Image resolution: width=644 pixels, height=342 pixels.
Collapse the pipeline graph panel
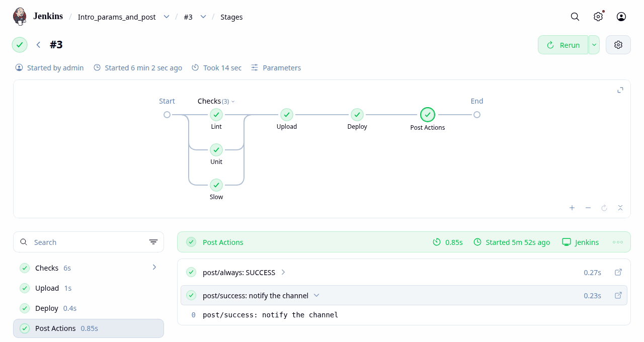pyautogui.click(x=620, y=208)
